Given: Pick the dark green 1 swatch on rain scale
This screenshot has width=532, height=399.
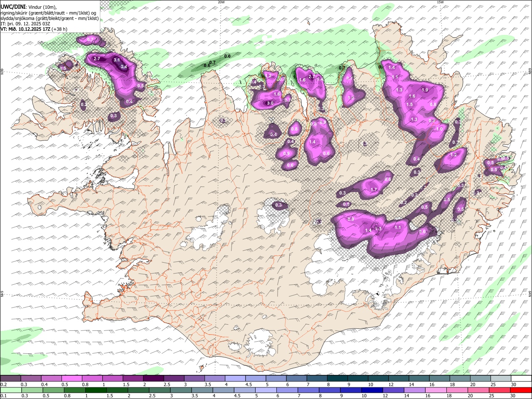Looking at the screenshot, I should click(95, 390).
